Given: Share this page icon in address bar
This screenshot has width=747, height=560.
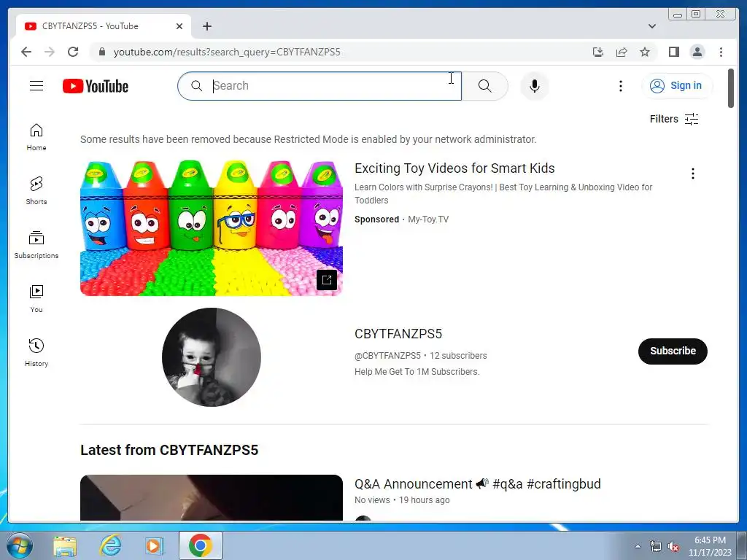Looking at the screenshot, I should [622, 52].
